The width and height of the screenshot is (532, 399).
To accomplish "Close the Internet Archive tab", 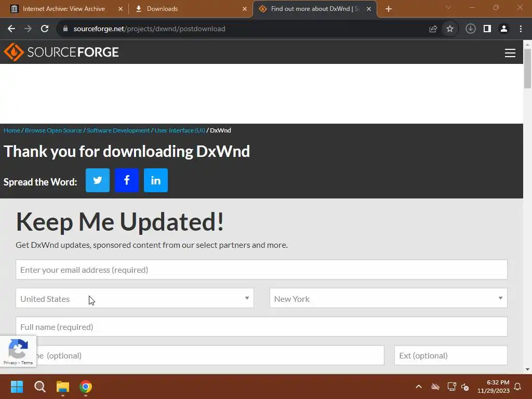I will [121, 9].
